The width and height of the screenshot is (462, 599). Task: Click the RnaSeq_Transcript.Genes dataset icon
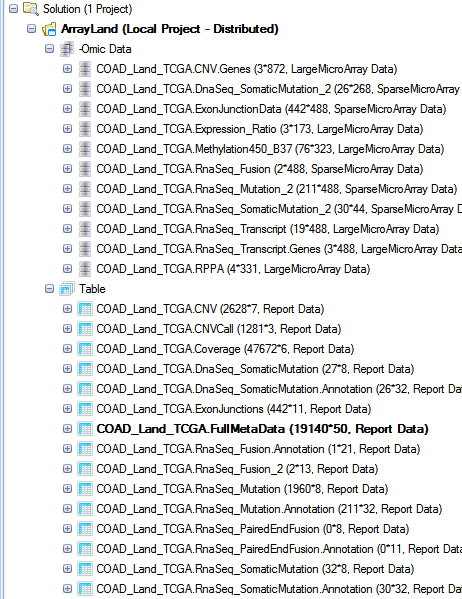85,249
